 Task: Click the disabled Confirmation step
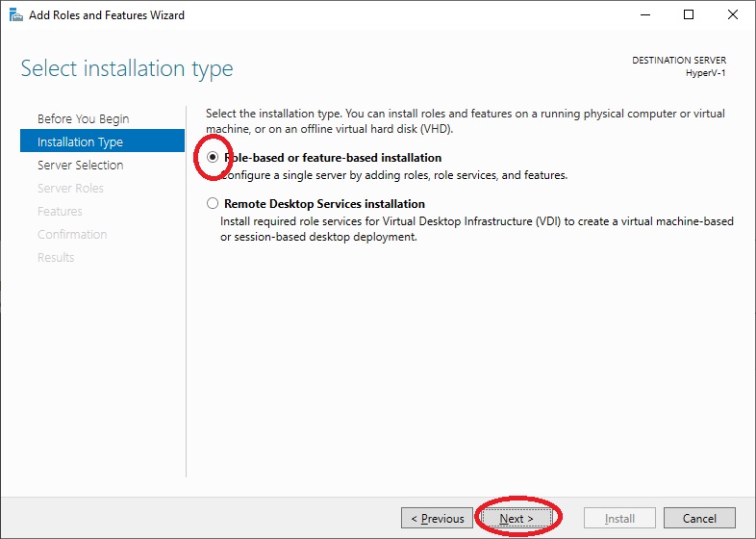72,235
